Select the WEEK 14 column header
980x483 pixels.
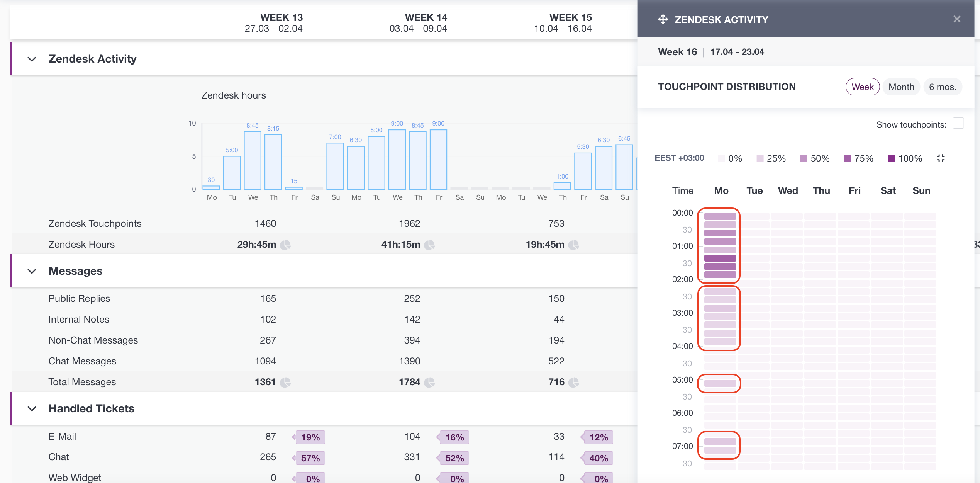pyautogui.click(x=418, y=23)
